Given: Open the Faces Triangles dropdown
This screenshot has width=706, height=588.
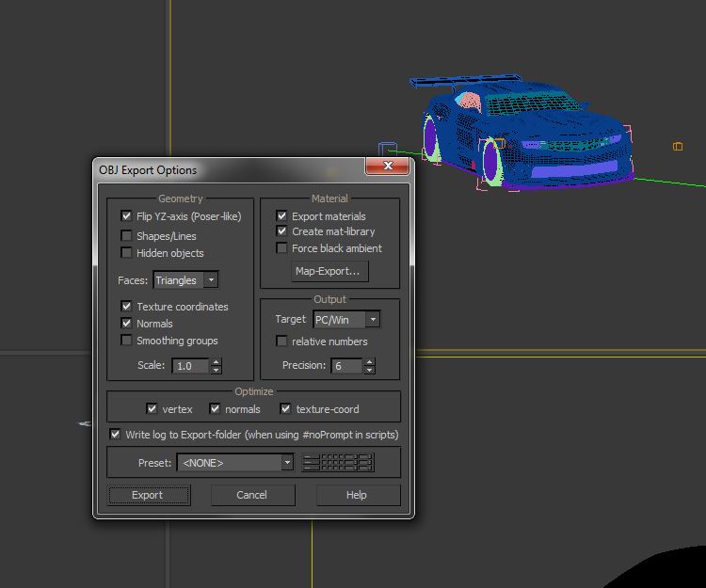Looking at the screenshot, I should coord(186,279).
